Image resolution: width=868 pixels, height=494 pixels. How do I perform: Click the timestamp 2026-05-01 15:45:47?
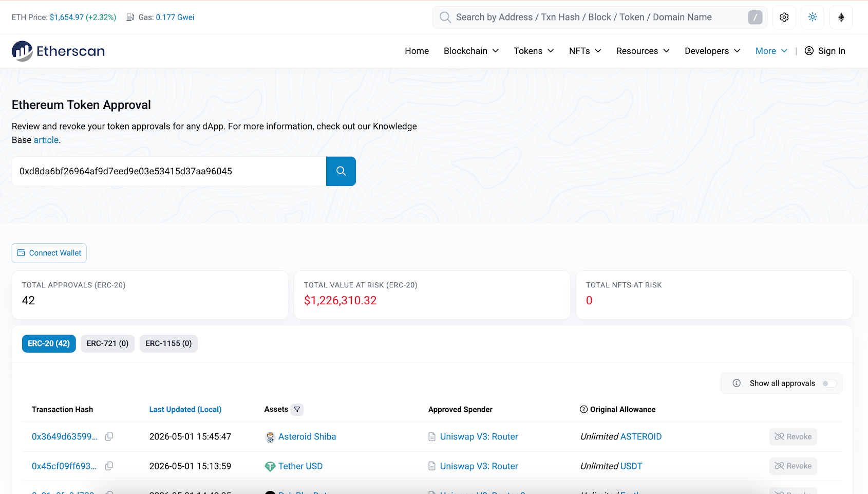coord(190,436)
